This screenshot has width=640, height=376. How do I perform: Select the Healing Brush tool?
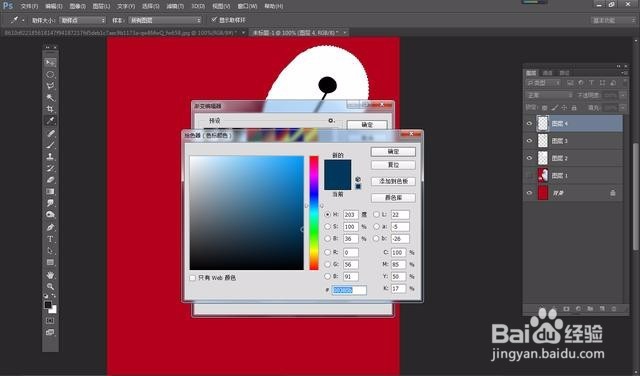tap(50, 133)
